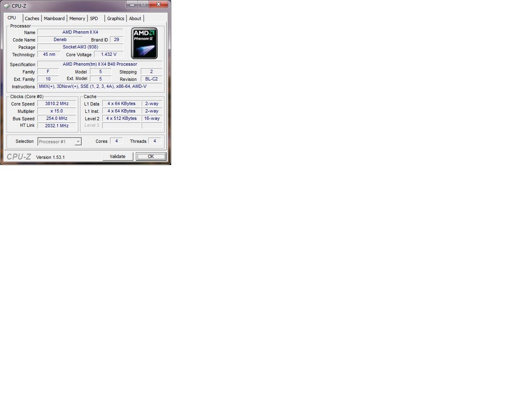This screenshot has width=532, height=399.
Task: Click the Name field AMD Phenom II X4
Action: [x=80, y=32]
